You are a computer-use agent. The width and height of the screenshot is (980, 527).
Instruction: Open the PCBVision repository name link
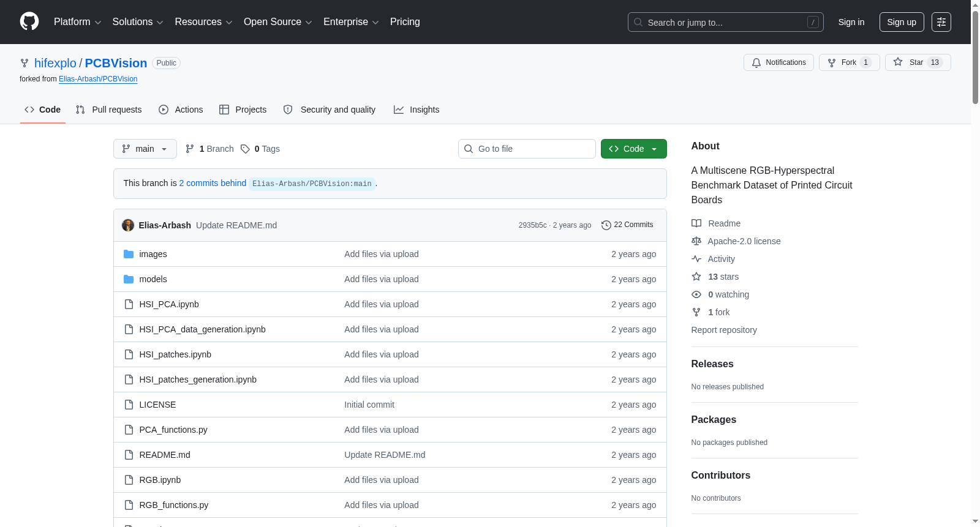tap(116, 63)
